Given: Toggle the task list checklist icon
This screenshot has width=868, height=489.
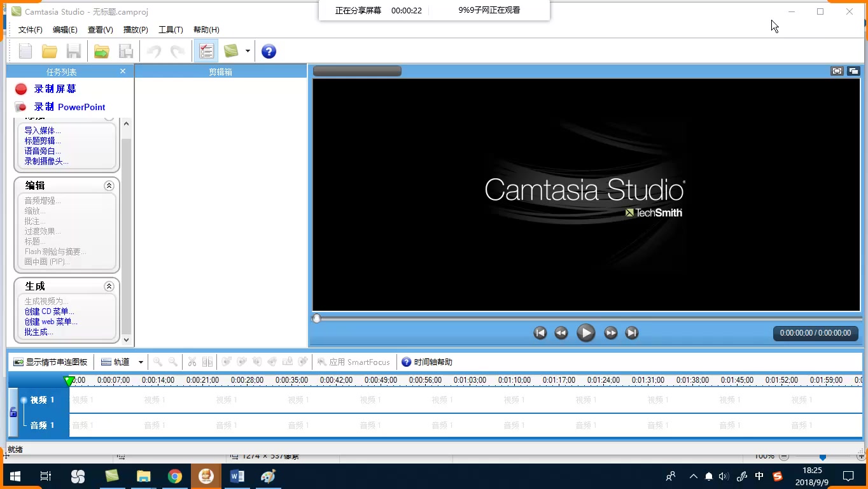Looking at the screenshot, I should coord(206,52).
